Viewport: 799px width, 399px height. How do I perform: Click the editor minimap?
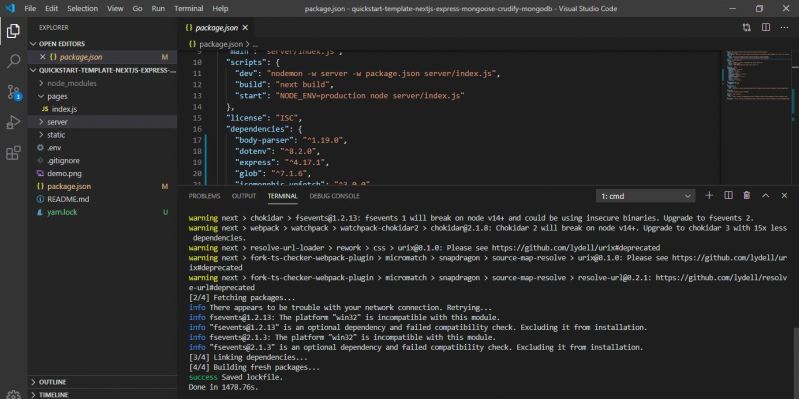click(756, 76)
